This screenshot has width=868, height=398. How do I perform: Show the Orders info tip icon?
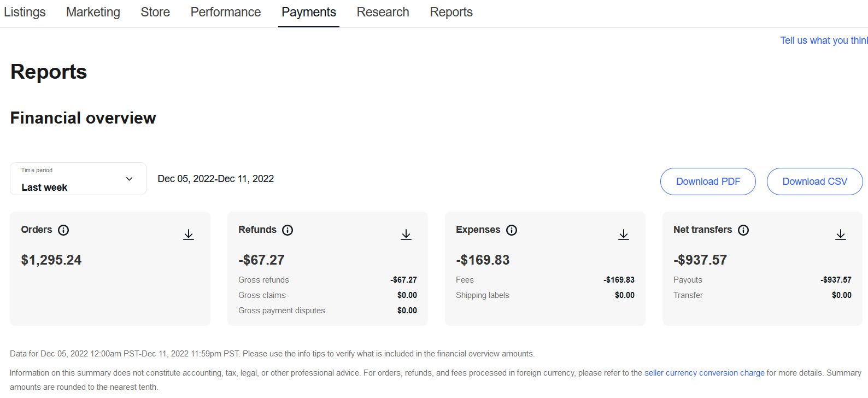click(x=63, y=230)
